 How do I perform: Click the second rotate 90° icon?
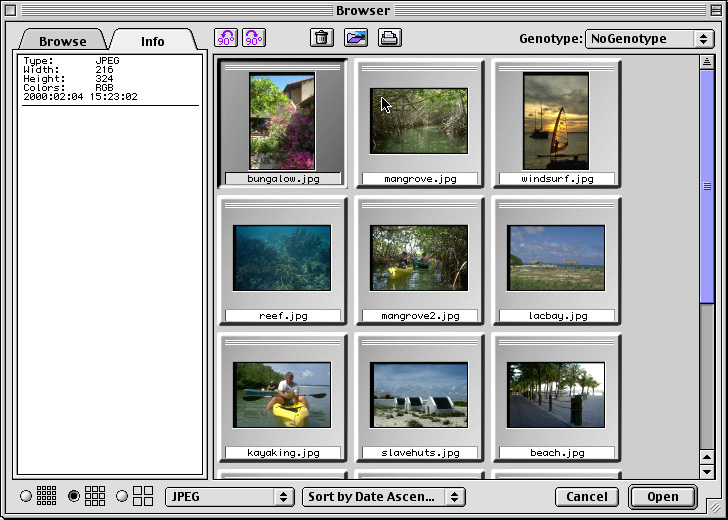tap(254, 38)
